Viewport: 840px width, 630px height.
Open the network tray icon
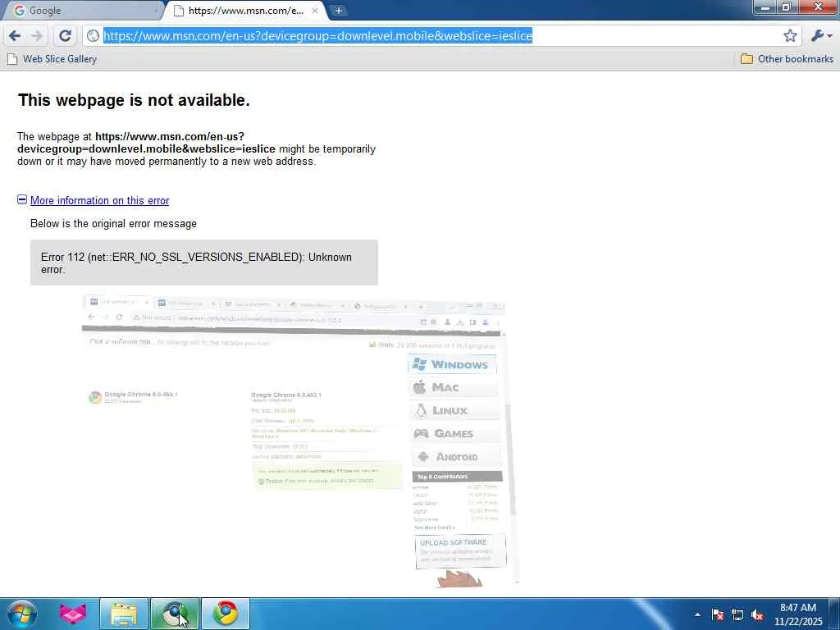click(737, 614)
